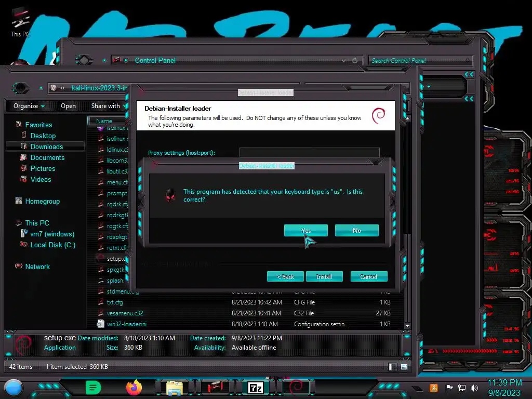Refresh the Control Panel window
This screenshot has width=532, height=399.
coord(355,60)
